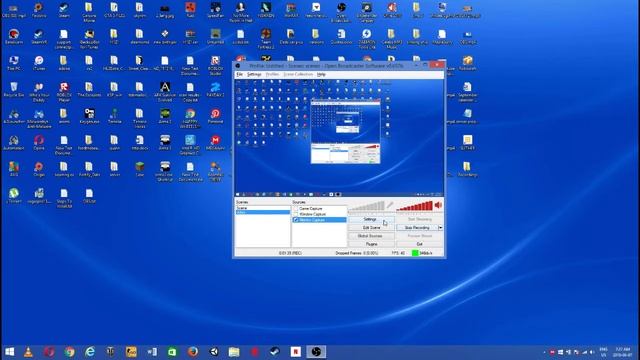640x360 pixels.
Task: Expand the Stop Recording dropdown arrow
Action: coord(440,228)
